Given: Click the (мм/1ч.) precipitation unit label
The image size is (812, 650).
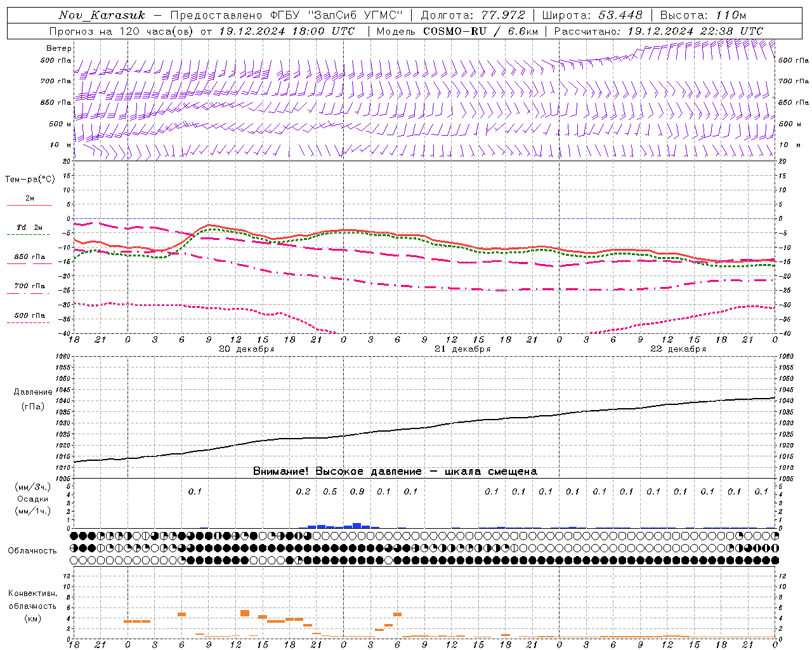Looking at the screenshot, I should point(33,511).
